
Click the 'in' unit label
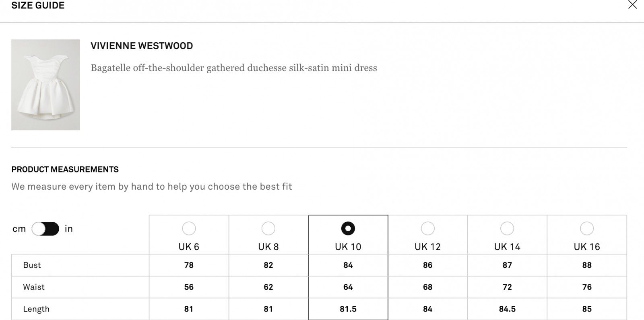click(x=69, y=229)
